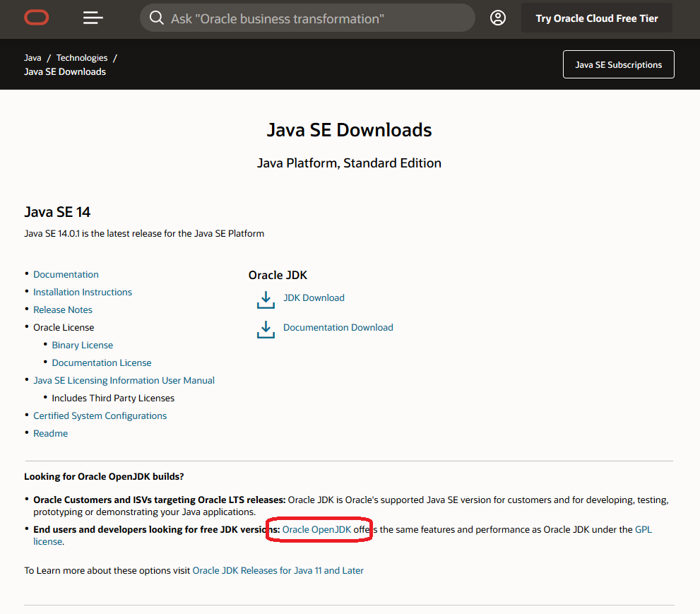
Task: Open Binary License link
Action: tap(83, 346)
